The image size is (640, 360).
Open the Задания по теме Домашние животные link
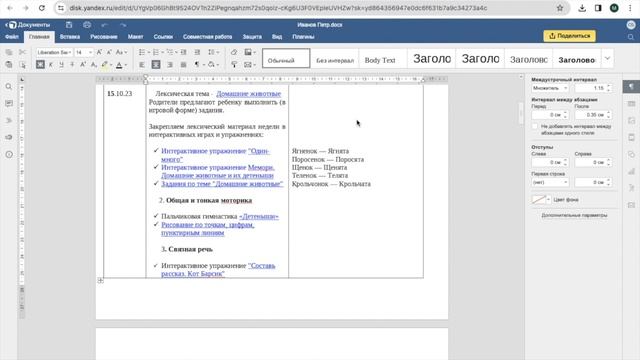point(222,184)
